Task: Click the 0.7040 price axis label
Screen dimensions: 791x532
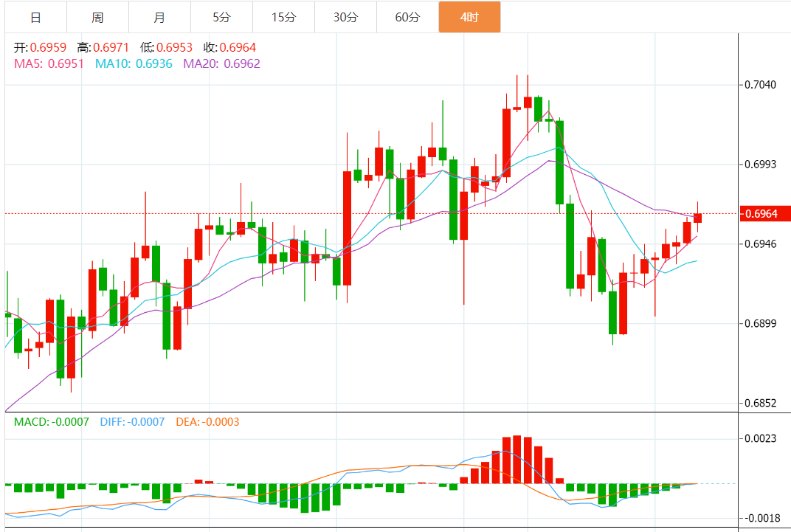Action: pos(761,85)
